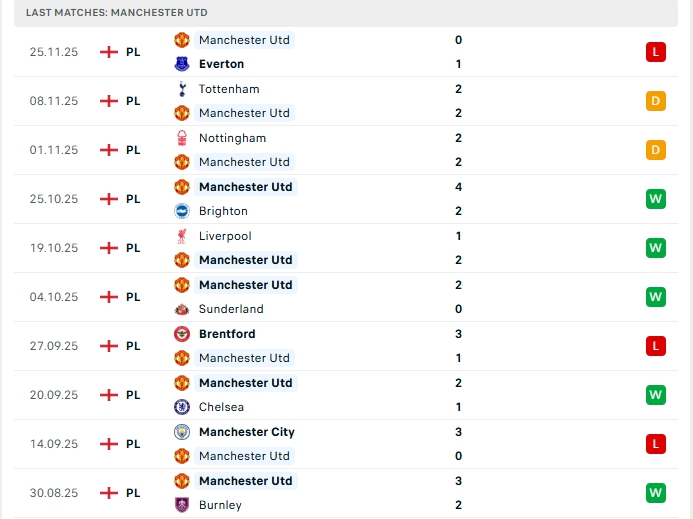Open the Everton team name link
Viewport: 693px width, 519px height.
tap(221, 64)
